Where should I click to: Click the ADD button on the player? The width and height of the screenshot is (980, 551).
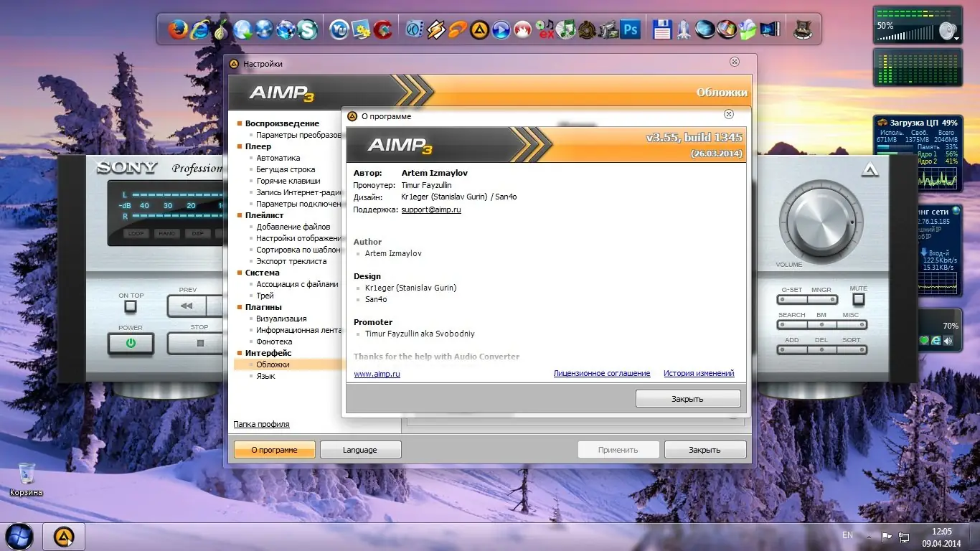[791, 350]
